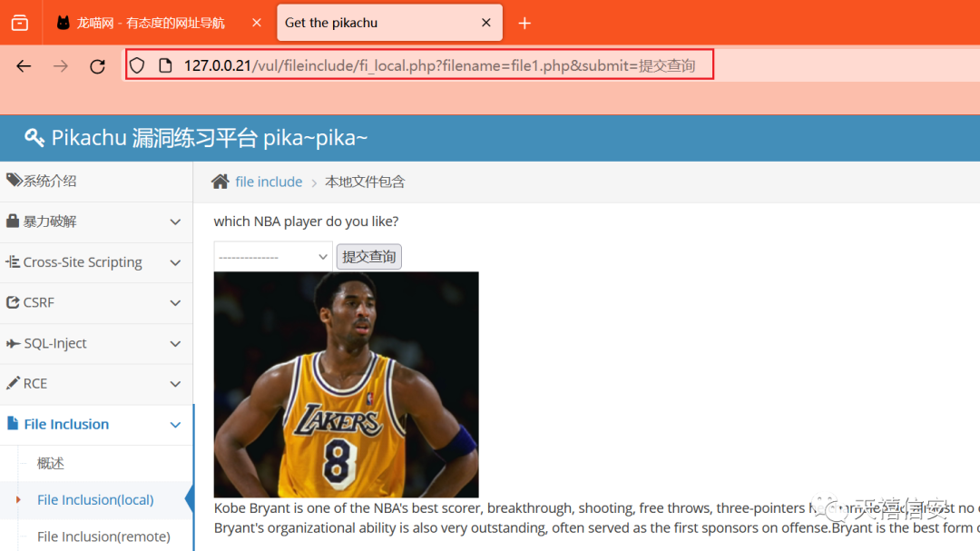This screenshot has width=980, height=551.
Task: Click the 'which NBA player do you like?' text
Action: tap(307, 221)
